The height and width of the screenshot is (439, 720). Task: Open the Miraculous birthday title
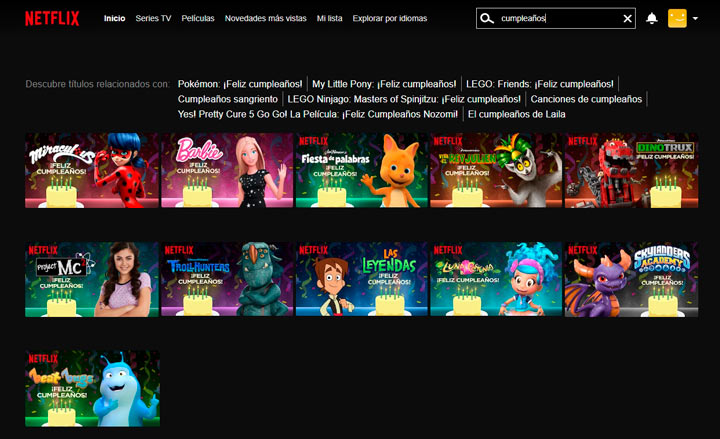point(92,170)
